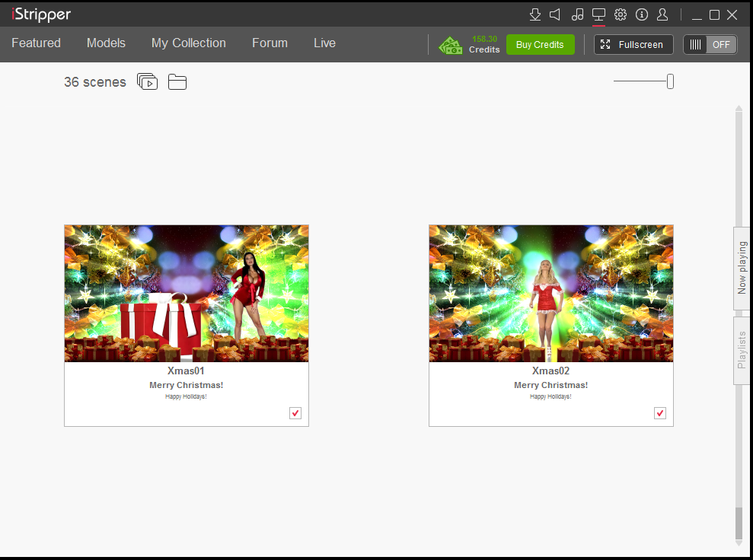
Task: Open settings gear icon
Action: pyautogui.click(x=621, y=15)
